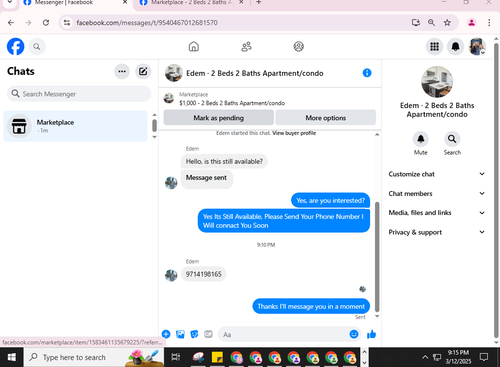Click the Facebook search magnifier icon

pyautogui.click(x=37, y=47)
